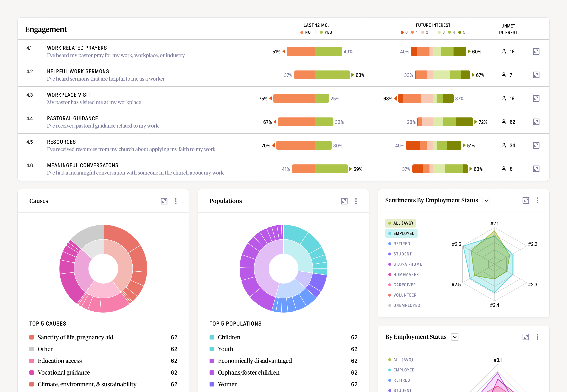The width and height of the screenshot is (567, 392).
Task: Click the Resources engagement item title
Action: 61,142
